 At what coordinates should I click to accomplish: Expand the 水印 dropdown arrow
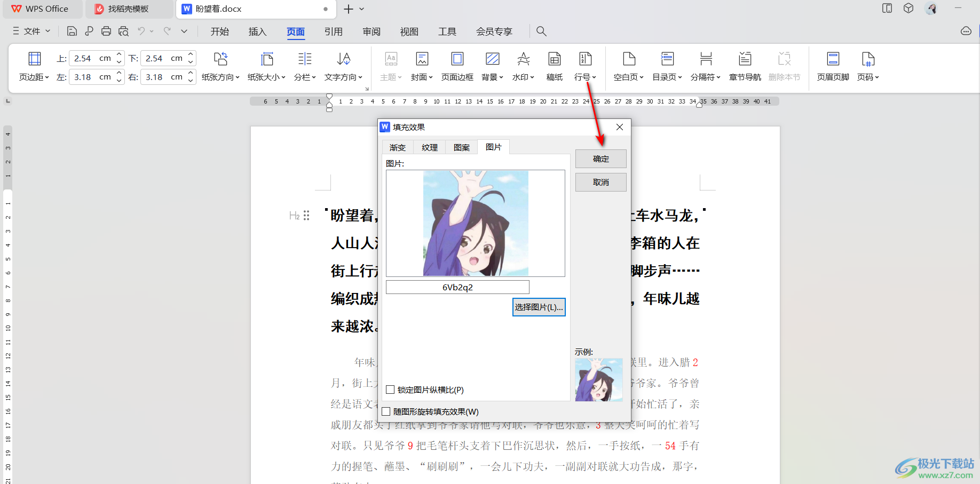coord(532,77)
